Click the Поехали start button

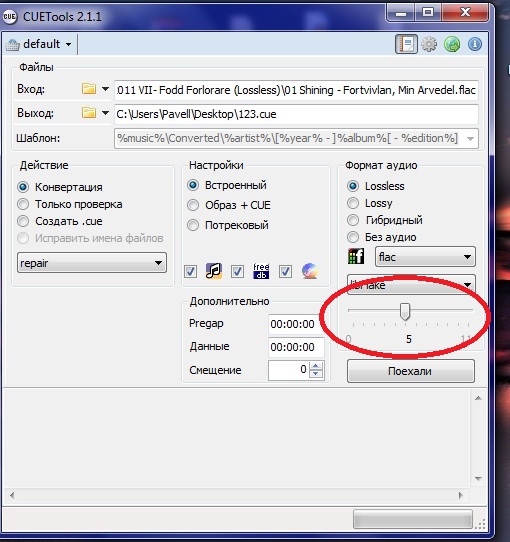[411, 371]
